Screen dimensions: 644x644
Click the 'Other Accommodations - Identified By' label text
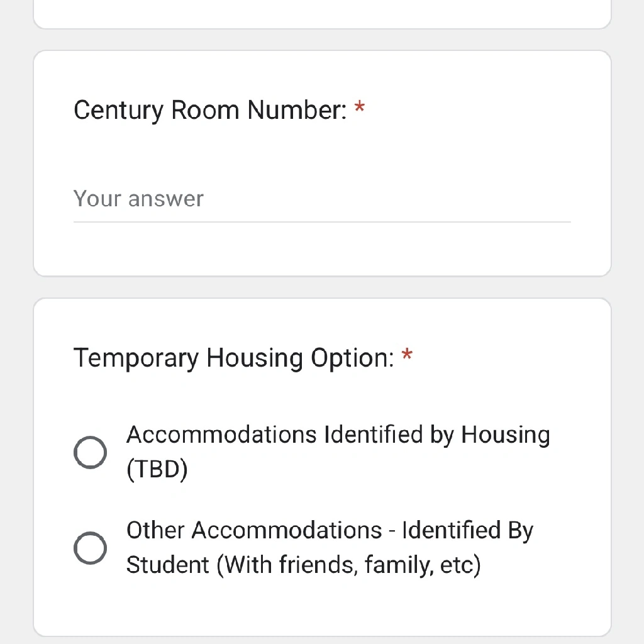330,530
